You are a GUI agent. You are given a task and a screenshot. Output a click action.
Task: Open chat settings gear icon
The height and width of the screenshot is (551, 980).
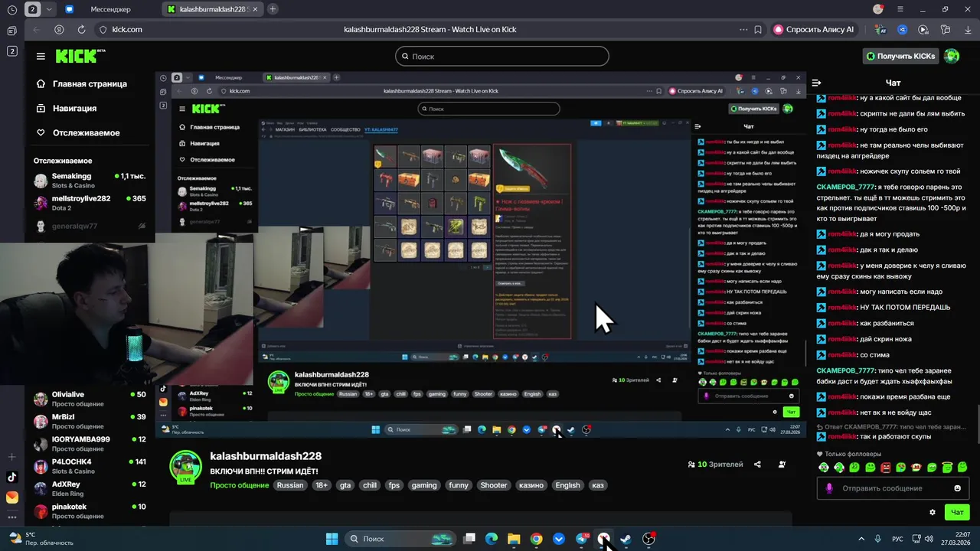coord(932,512)
